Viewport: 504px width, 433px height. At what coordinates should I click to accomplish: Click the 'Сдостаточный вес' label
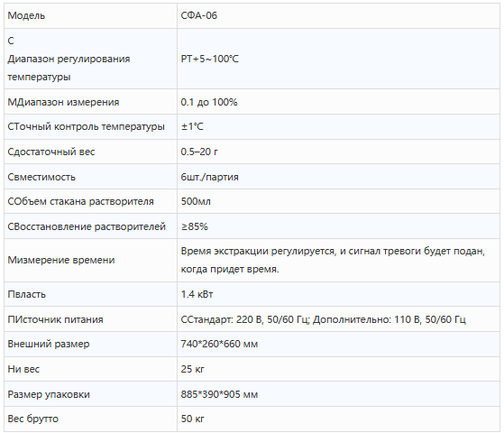(51, 152)
